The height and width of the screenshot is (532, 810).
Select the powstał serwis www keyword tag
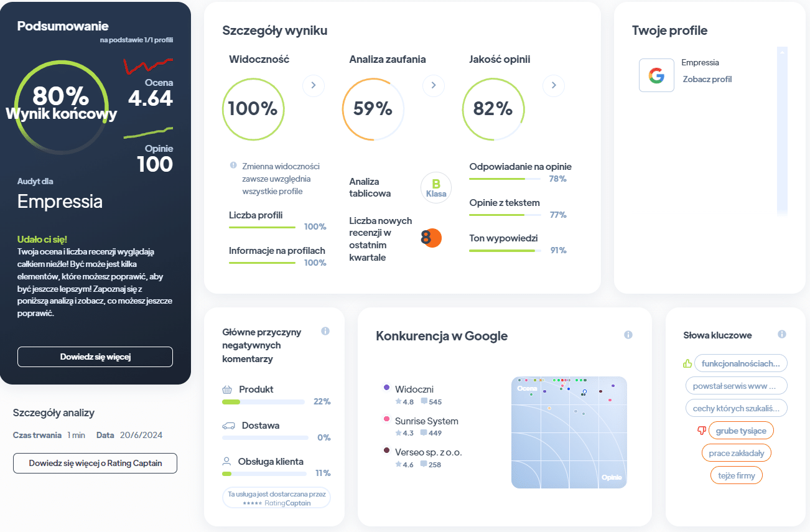click(x=737, y=386)
